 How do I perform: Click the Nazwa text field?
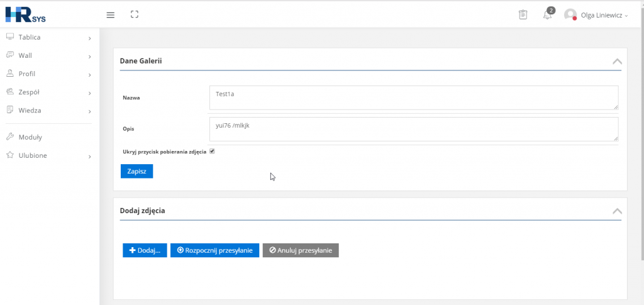(414, 97)
